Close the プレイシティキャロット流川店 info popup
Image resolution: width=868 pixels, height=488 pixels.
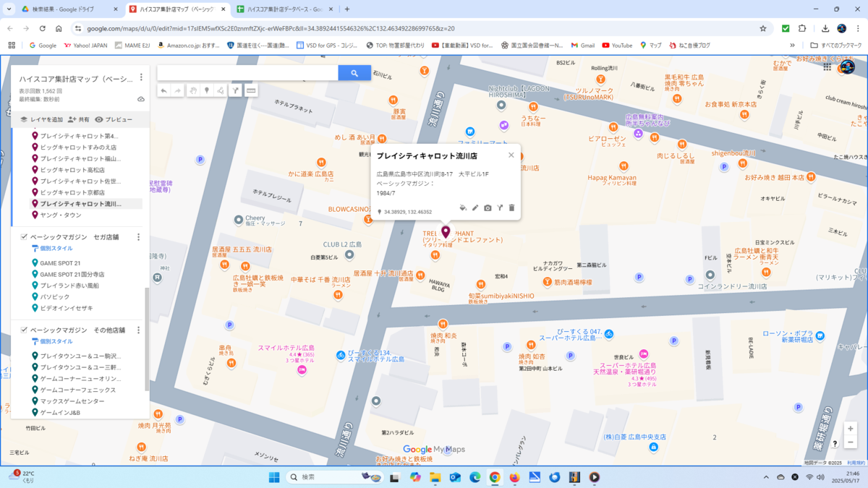(511, 155)
